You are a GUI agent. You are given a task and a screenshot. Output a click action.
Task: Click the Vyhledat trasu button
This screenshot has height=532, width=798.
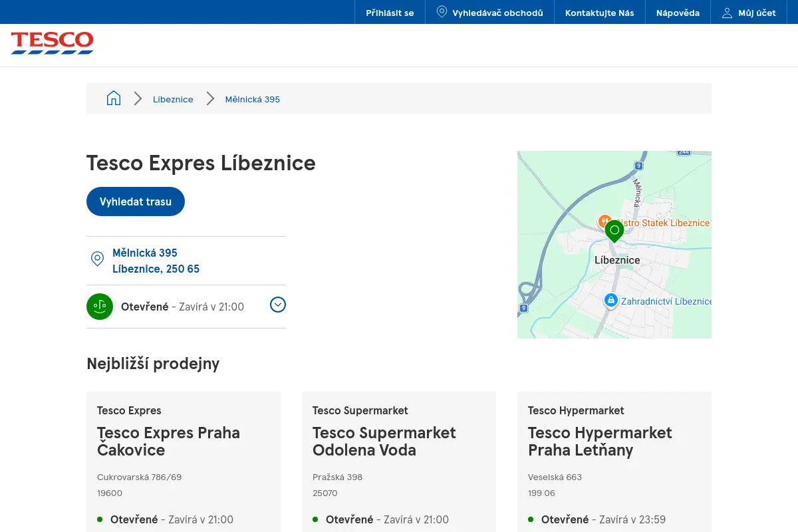[136, 201]
